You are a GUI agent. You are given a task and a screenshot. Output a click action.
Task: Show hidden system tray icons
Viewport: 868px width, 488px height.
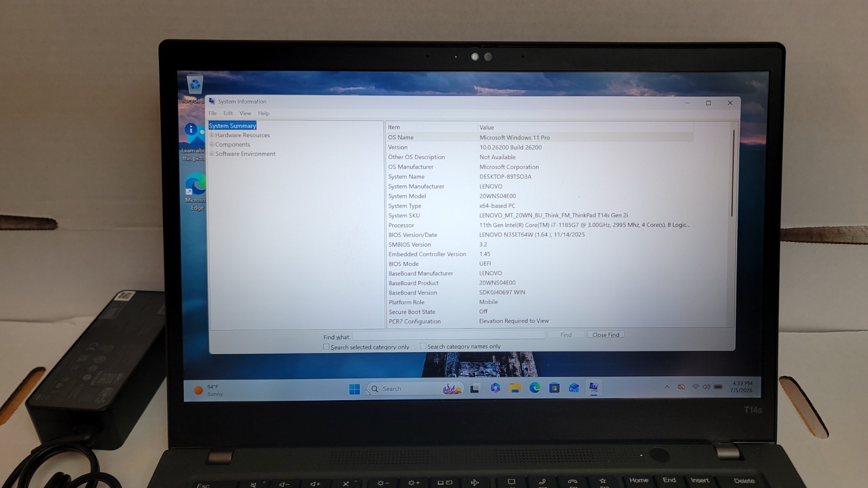667,387
